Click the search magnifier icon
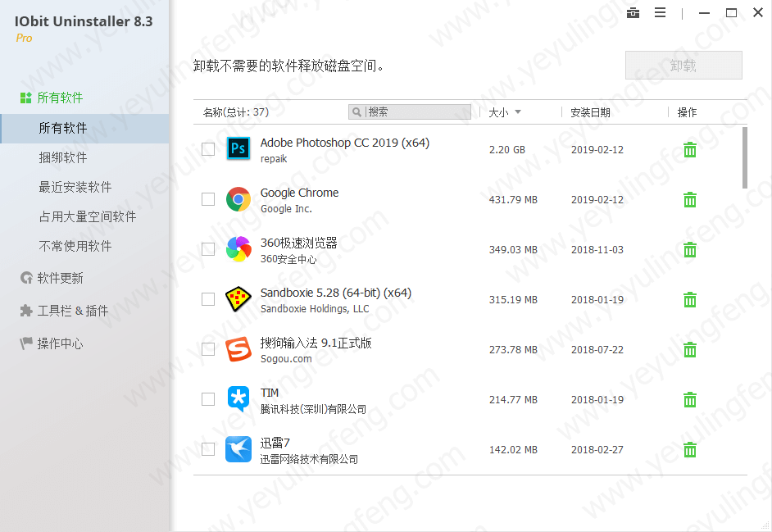The height and width of the screenshot is (532, 772). 357,112
